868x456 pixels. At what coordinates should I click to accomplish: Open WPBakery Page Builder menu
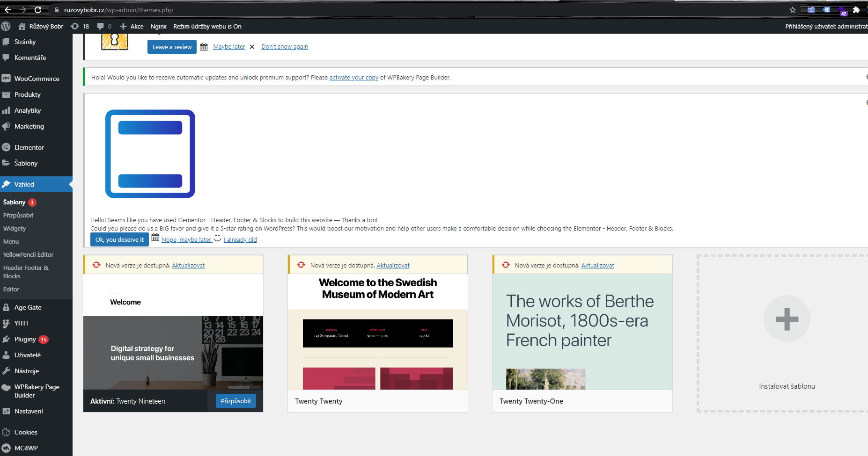(x=36, y=391)
